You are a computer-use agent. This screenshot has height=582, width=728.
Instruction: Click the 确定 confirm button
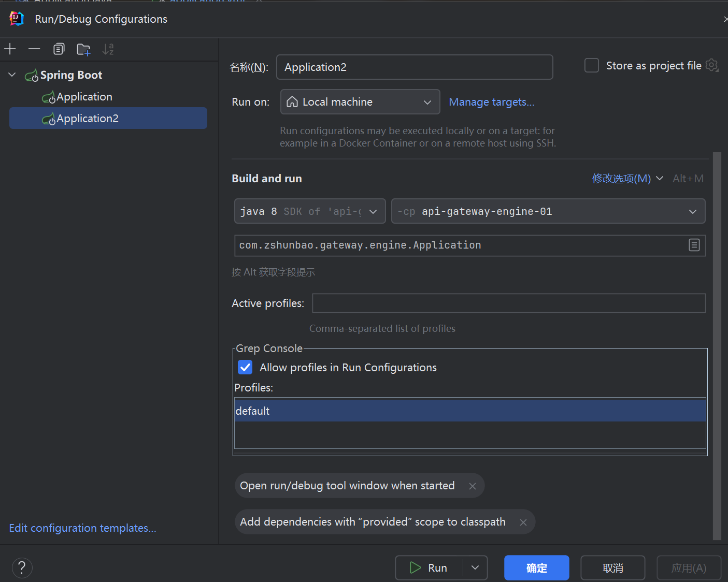pos(536,568)
